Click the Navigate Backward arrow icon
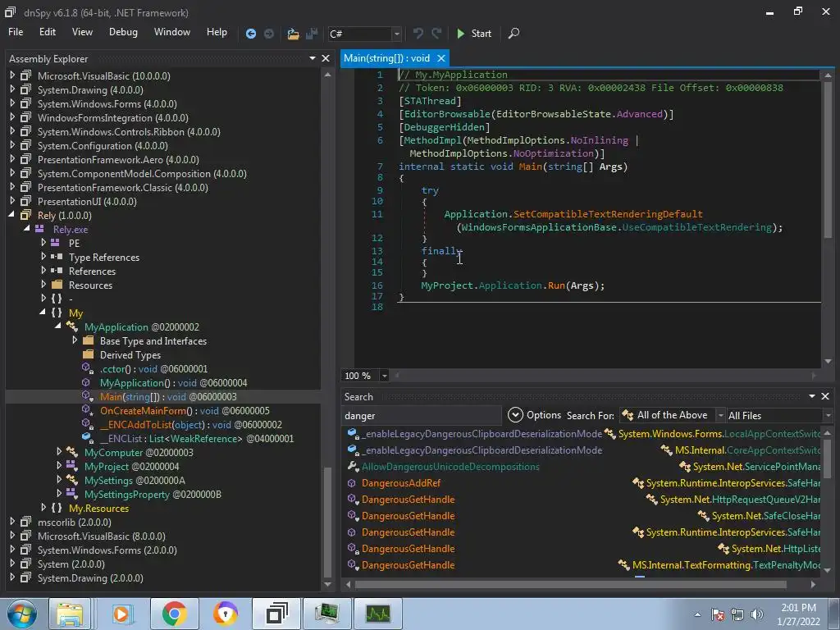This screenshot has width=840, height=630. [251, 34]
